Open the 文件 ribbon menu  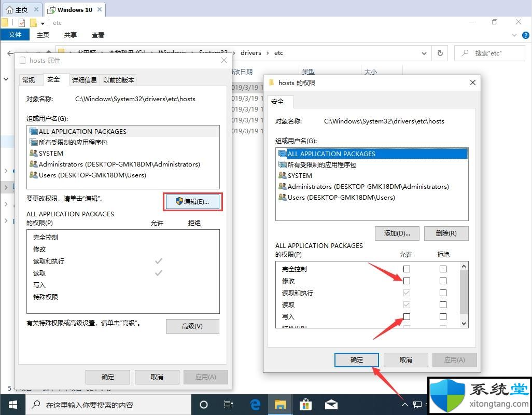15,35
